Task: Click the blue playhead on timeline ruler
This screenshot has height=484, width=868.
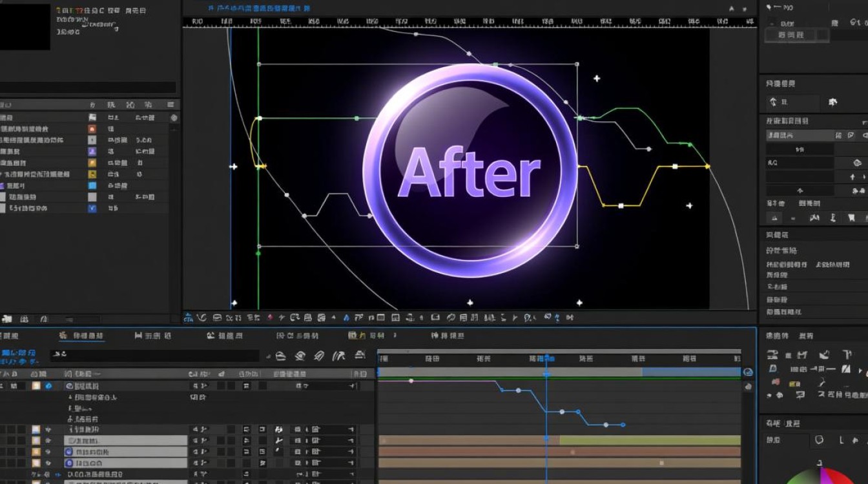Action: coord(547,358)
